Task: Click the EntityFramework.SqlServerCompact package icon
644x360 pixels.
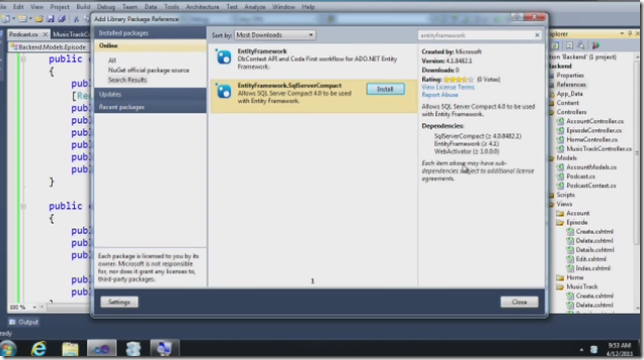Action: click(x=224, y=91)
